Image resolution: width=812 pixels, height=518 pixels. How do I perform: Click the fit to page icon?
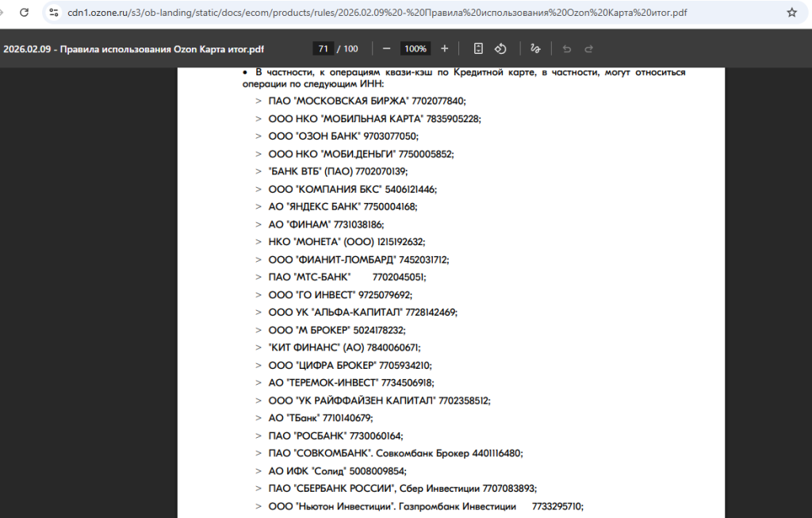tap(478, 48)
